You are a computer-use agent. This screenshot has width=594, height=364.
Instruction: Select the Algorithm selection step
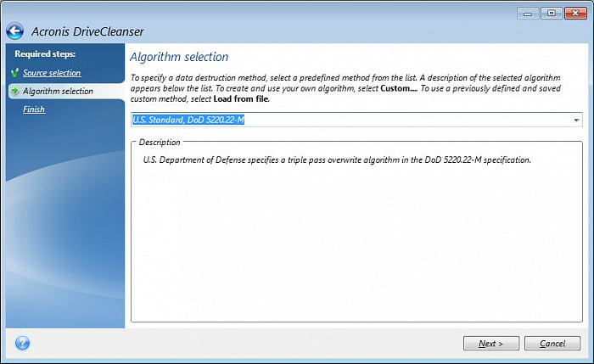click(x=58, y=91)
